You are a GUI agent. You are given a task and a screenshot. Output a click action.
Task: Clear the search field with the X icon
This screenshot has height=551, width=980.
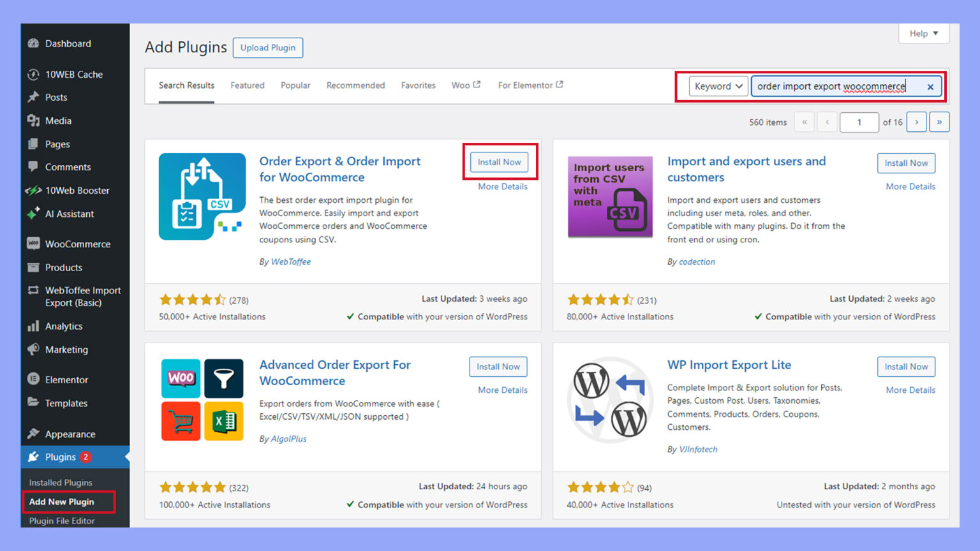pos(931,86)
